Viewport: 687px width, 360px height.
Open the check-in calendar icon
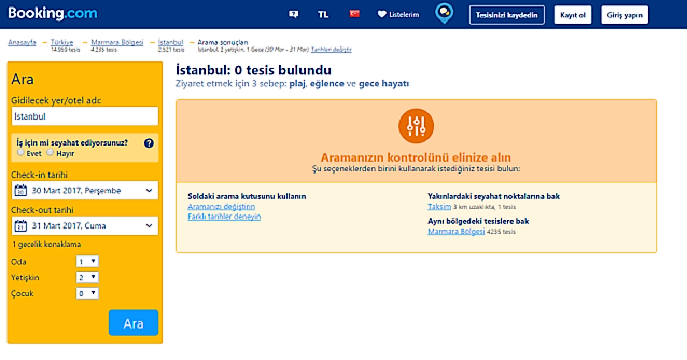[x=21, y=191]
